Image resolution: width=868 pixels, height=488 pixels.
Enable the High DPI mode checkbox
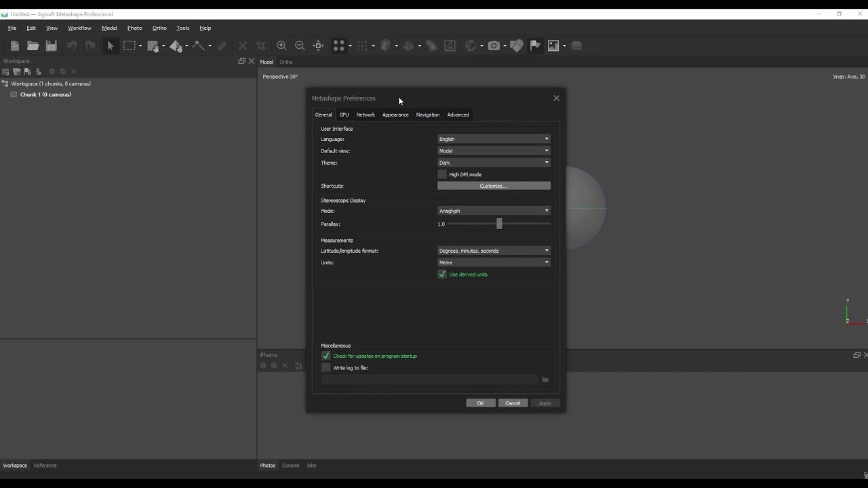(442, 175)
